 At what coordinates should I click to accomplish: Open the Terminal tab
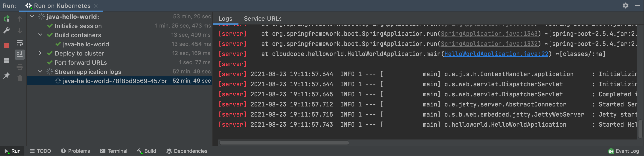114,151
